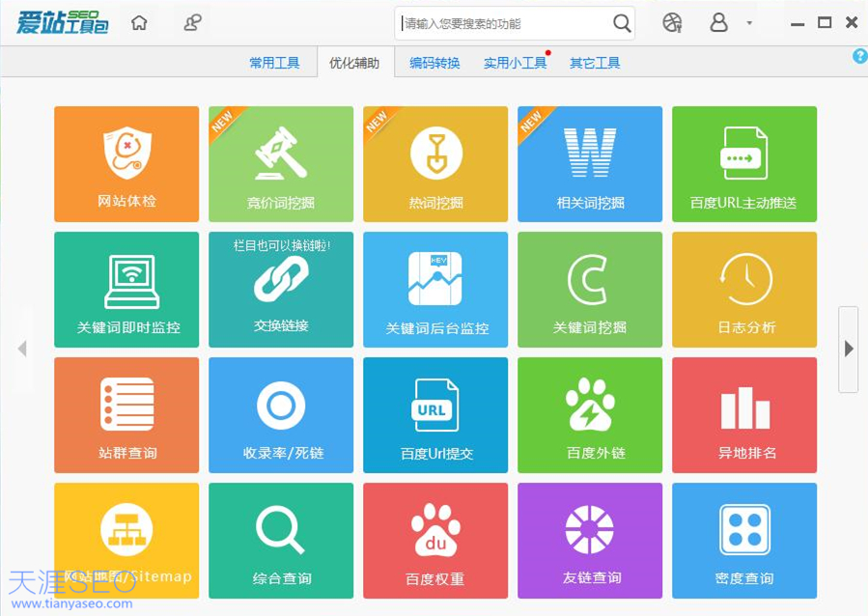This screenshot has width=868, height=616.
Task: Click the home icon in title bar
Action: click(x=140, y=23)
